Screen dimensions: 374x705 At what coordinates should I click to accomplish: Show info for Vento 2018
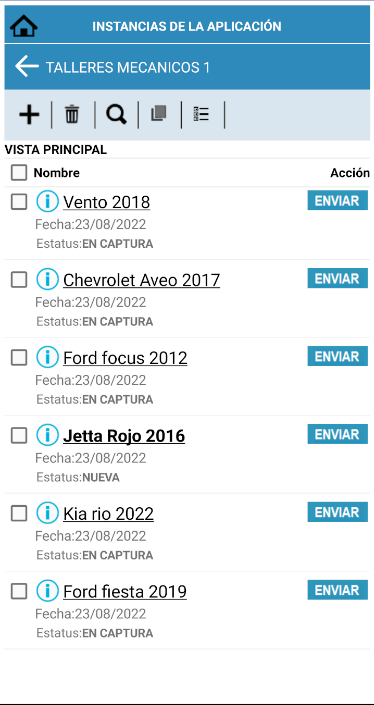click(47, 201)
